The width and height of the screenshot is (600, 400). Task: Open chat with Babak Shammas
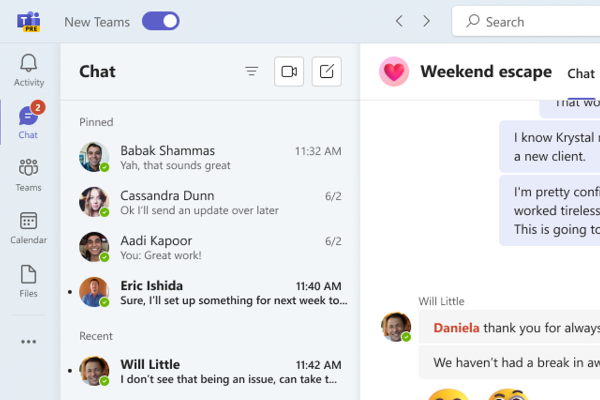coord(210,158)
